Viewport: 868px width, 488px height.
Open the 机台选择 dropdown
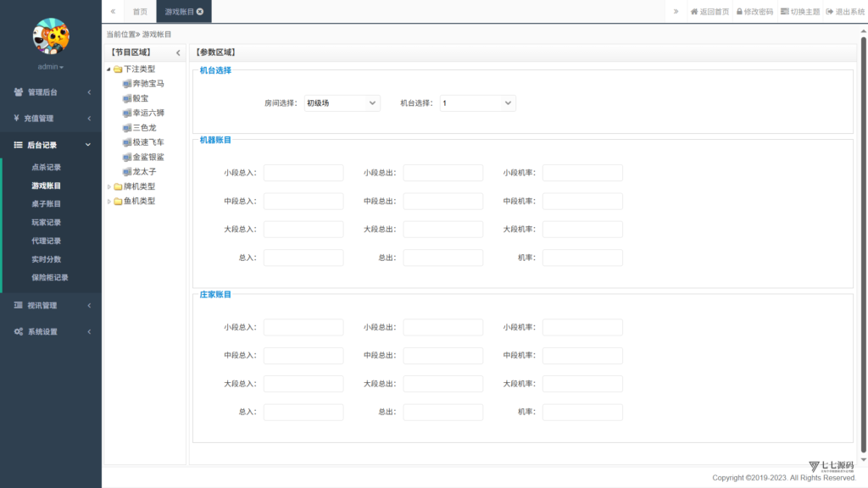pyautogui.click(x=478, y=103)
